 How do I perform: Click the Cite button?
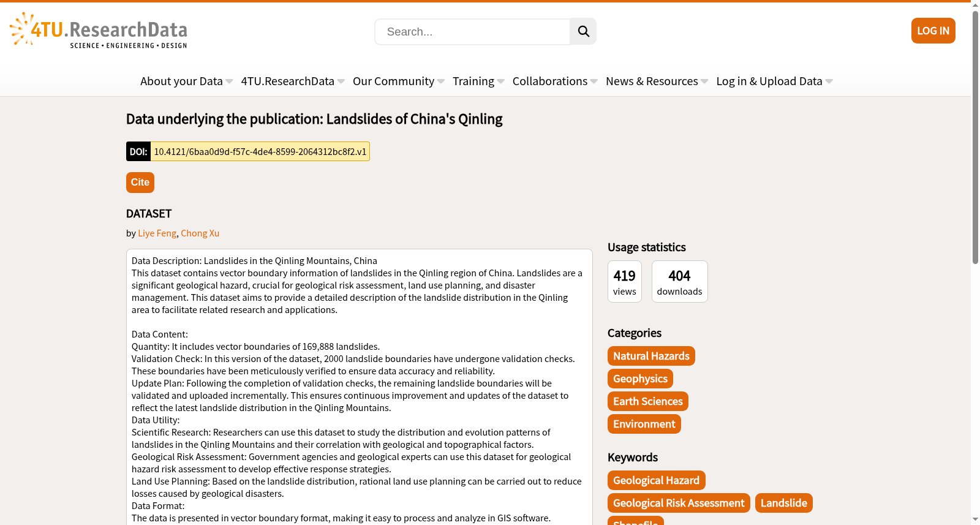(140, 182)
